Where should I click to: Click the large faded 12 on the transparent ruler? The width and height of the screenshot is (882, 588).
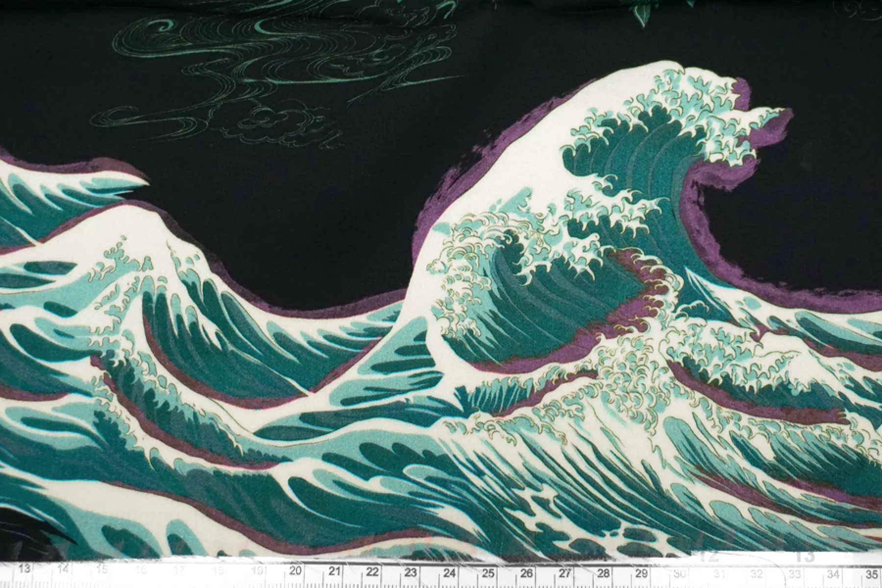710,556
